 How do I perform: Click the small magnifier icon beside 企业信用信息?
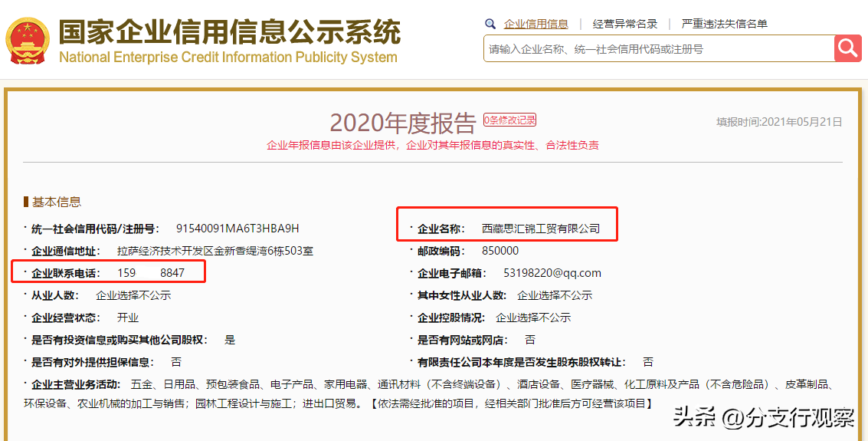pos(490,24)
